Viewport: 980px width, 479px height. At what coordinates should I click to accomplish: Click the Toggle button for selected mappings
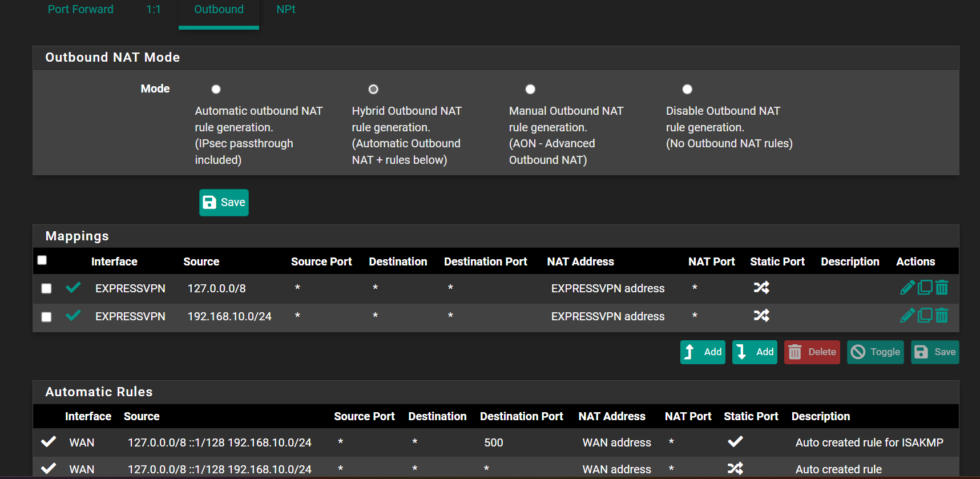(x=875, y=352)
